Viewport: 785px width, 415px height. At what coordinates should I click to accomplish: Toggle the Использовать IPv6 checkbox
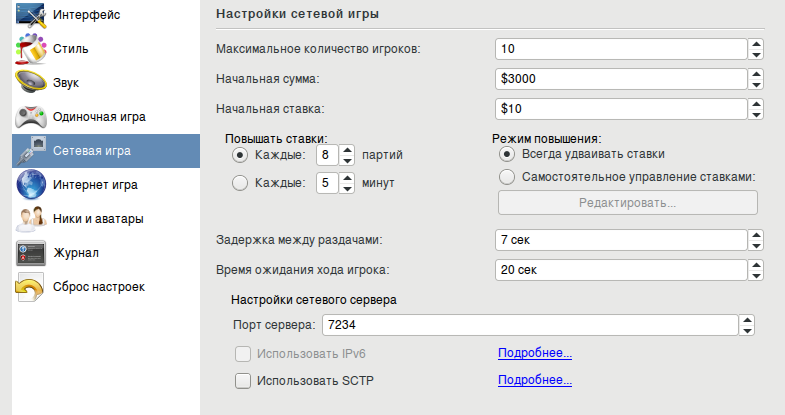pos(243,354)
